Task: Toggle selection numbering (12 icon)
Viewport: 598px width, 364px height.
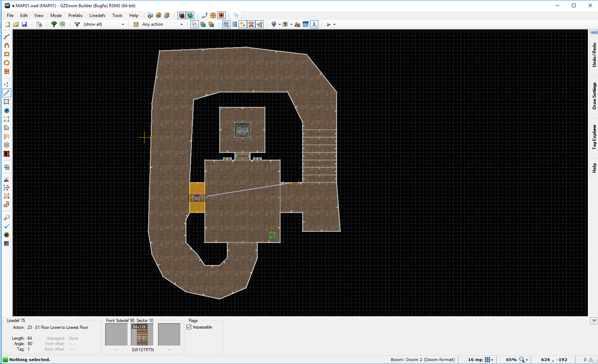Action: [x=182, y=15]
